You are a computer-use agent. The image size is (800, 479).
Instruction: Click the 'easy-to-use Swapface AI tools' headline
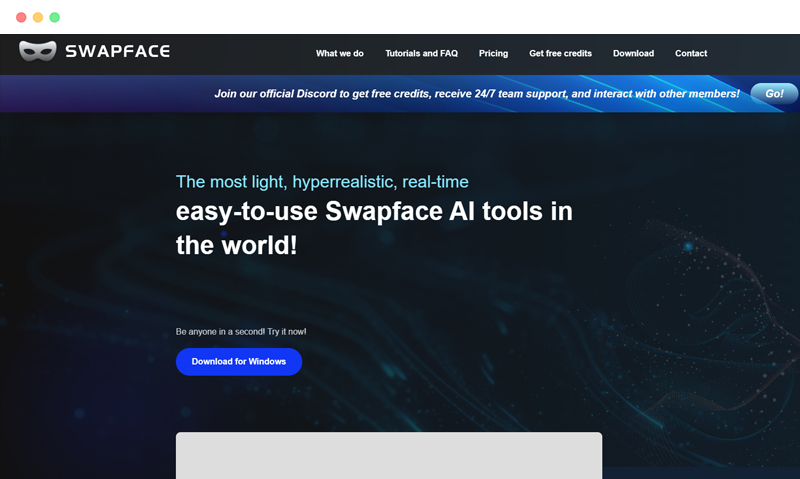374,228
